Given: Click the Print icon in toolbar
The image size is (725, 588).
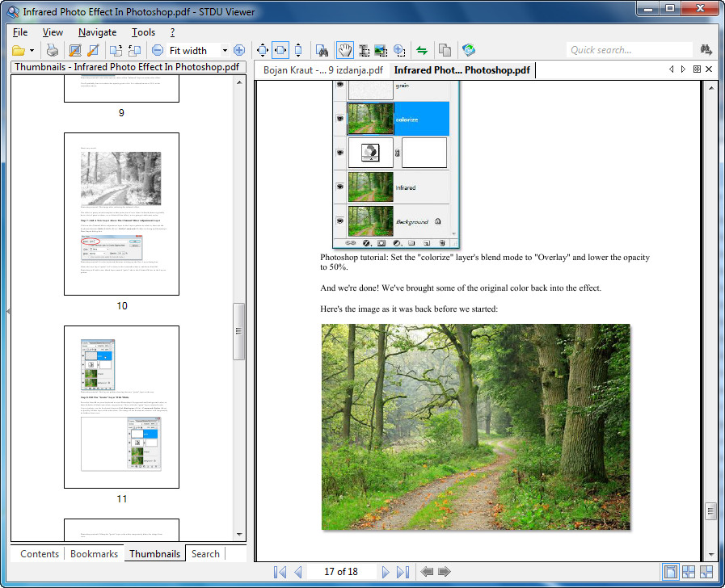Looking at the screenshot, I should click(x=53, y=50).
